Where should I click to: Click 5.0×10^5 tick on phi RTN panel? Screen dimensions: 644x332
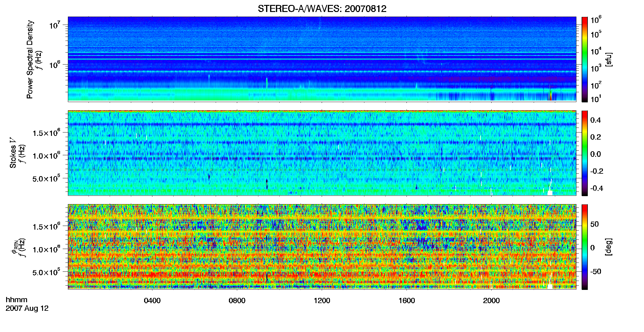(x=46, y=272)
